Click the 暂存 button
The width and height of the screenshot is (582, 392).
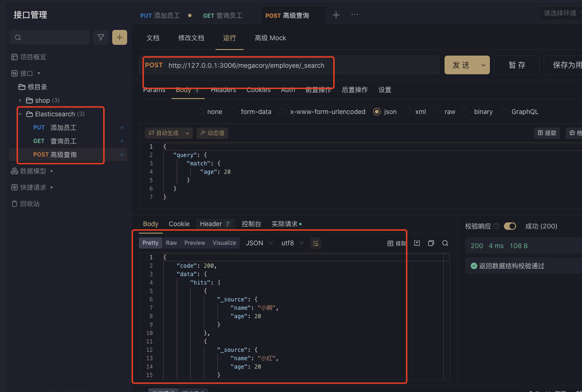pos(517,65)
